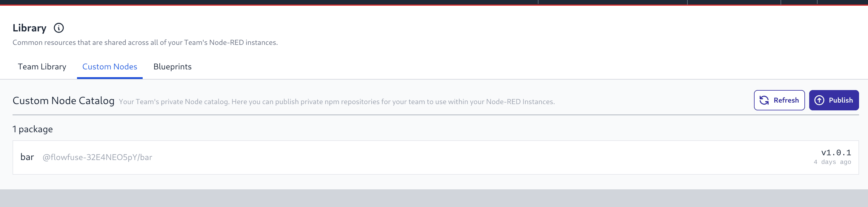Click the @flowfuse-32E4NEO5pY/bar package name
The width and height of the screenshot is (868, 207).
point(97,157)
